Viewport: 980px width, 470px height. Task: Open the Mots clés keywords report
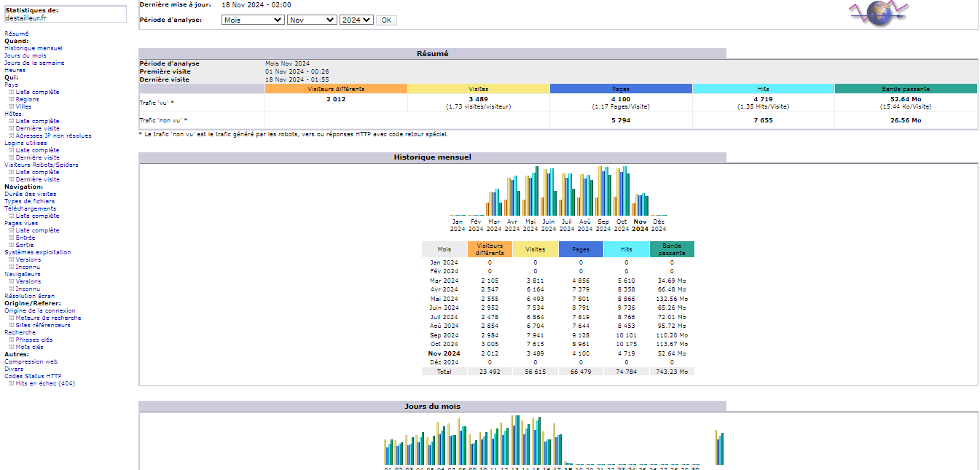click(x=29, y=347)
